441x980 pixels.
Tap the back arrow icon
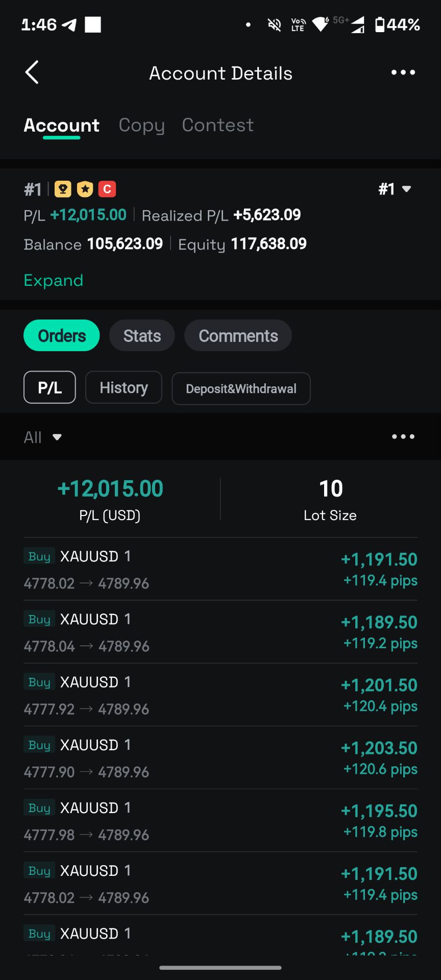[x=32, y=72]
